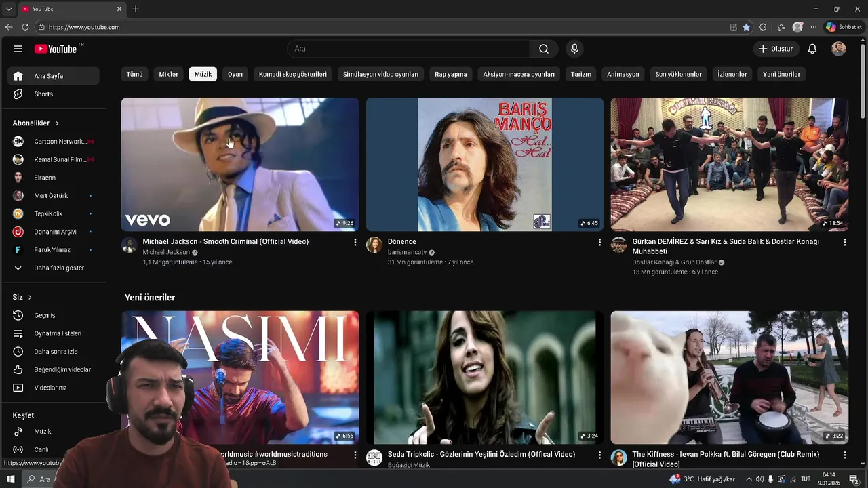Select the Son yüklenenler chip
The width and height of the screenshot is (868, 488).
[678, 74]
